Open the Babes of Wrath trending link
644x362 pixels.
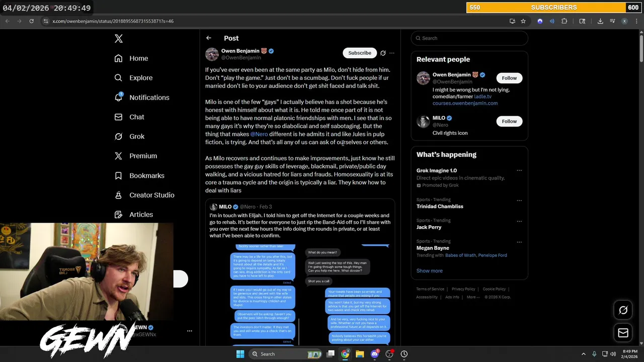click(460, 255)
